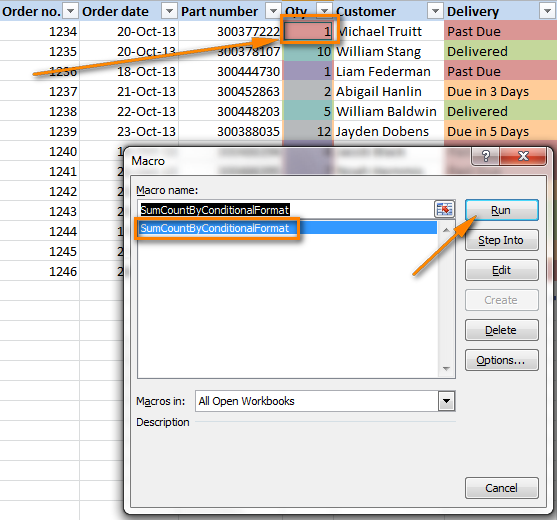This screenshot has width=557, height=520.
Task: Select the purple Qty cell for Liam Federman
Action: point(308,72)
